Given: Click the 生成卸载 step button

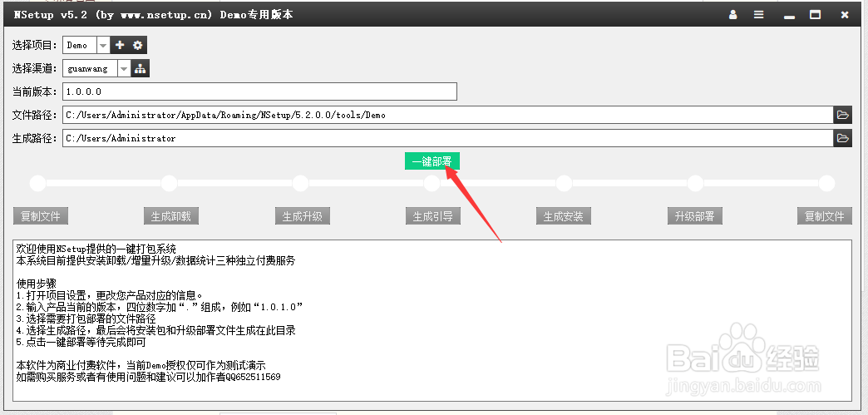Looking at the screenshot, I should coord(171,216).
